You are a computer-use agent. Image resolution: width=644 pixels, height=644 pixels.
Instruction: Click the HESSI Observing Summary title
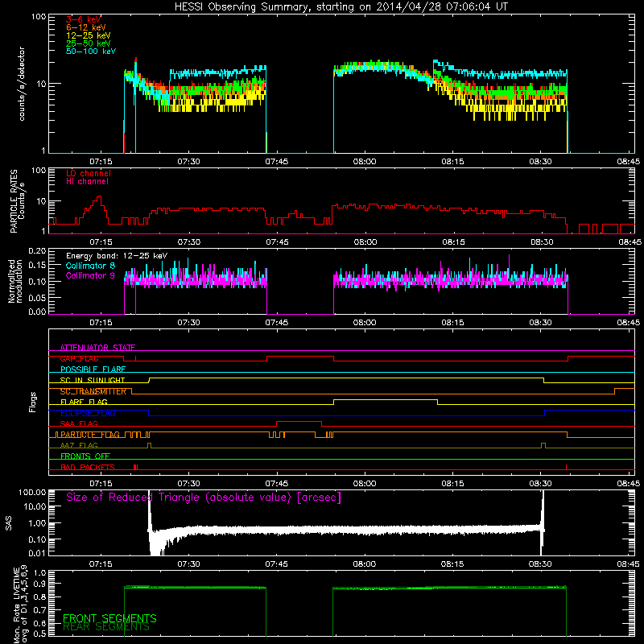tap(341, 7)
